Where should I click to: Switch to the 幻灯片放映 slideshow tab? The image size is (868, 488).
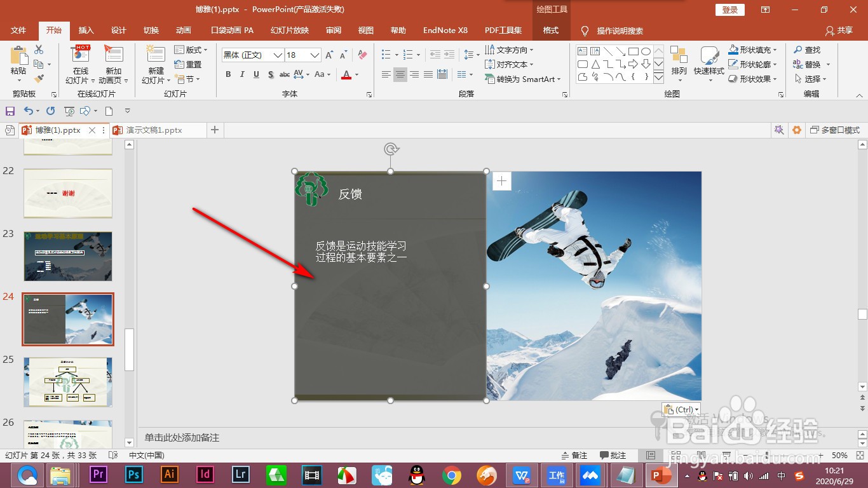tap(290, 30)
